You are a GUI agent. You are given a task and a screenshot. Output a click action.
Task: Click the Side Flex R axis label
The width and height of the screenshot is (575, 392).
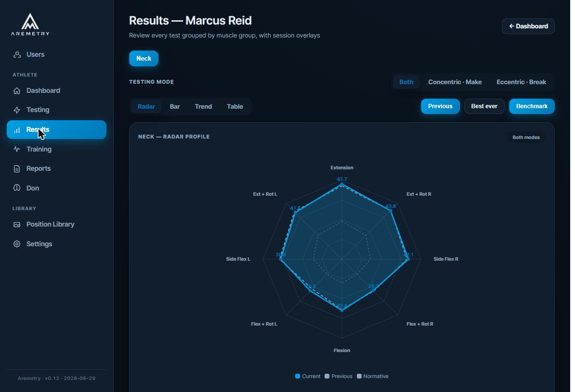pyautogui.click(x=446, y=259)
